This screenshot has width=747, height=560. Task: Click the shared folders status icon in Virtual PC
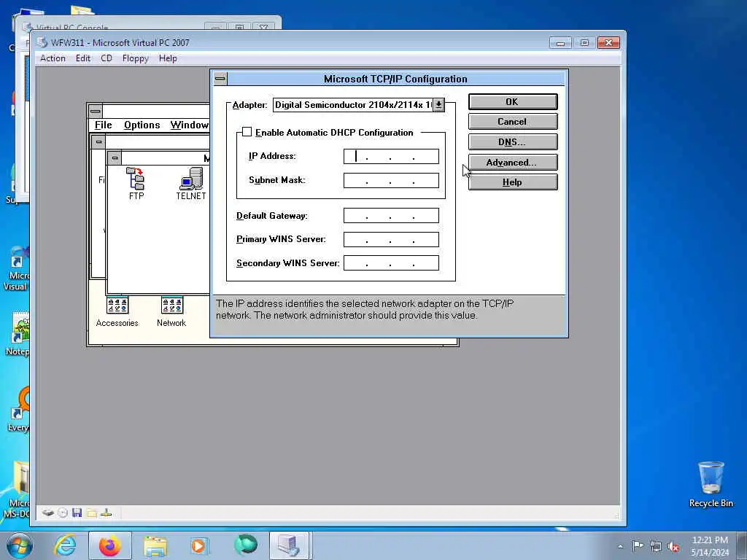(92, 513)
